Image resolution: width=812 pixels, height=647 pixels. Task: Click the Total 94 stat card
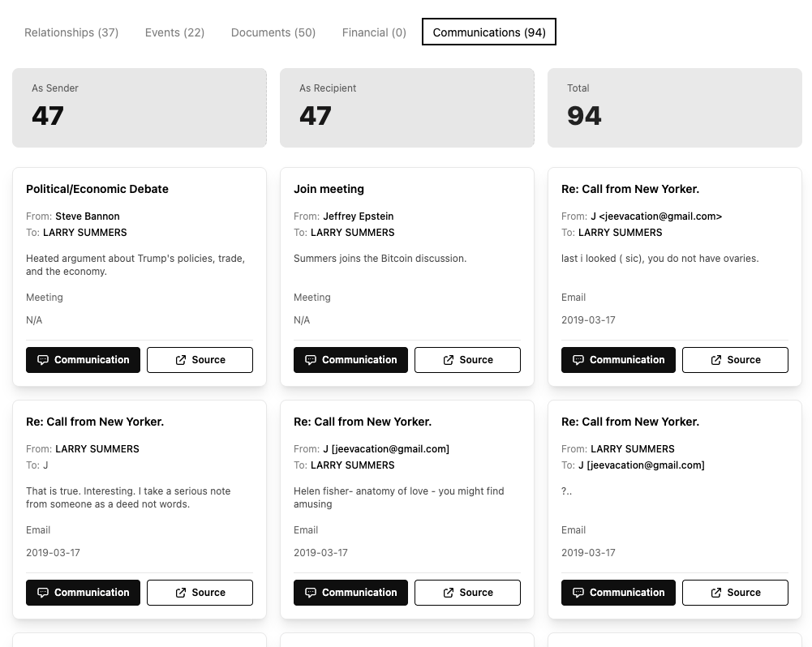[675, 108]
